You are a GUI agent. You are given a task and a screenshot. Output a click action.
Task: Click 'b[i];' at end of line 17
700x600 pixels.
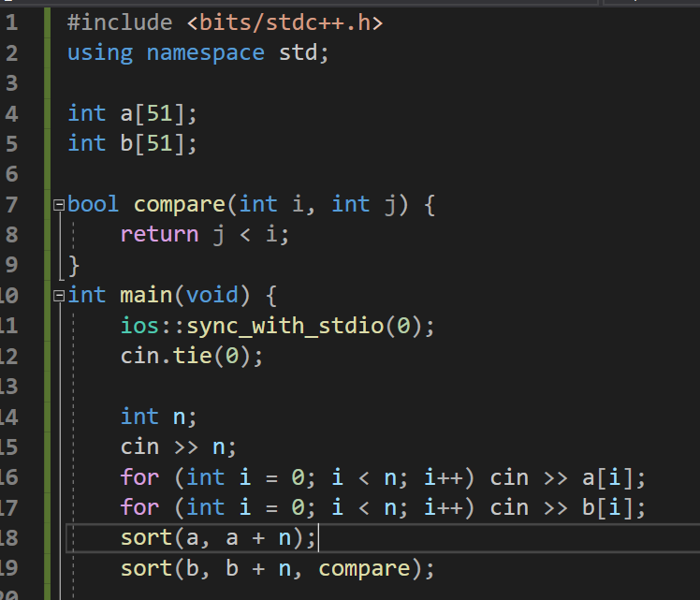[614, 508]
